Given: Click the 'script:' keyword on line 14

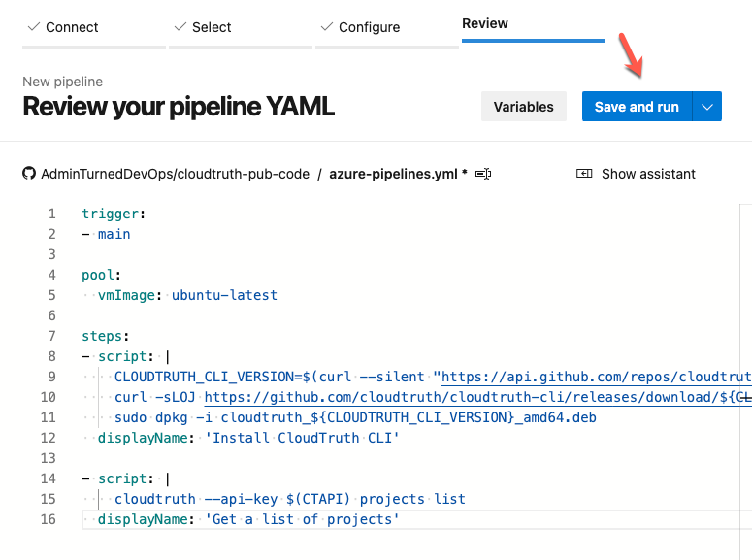Looking at the screenshot, I should pos(125,478).
